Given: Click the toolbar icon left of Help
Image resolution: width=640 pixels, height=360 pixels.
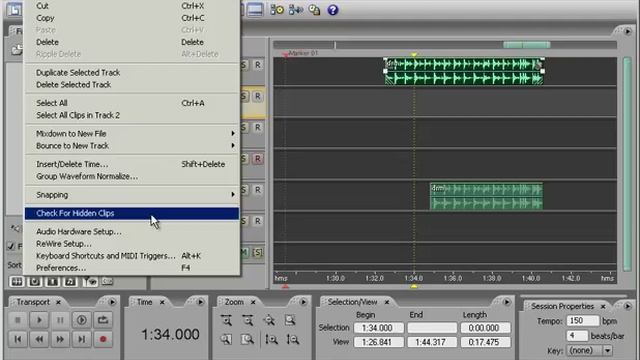Looking at the screenshot, I should 314,10.
